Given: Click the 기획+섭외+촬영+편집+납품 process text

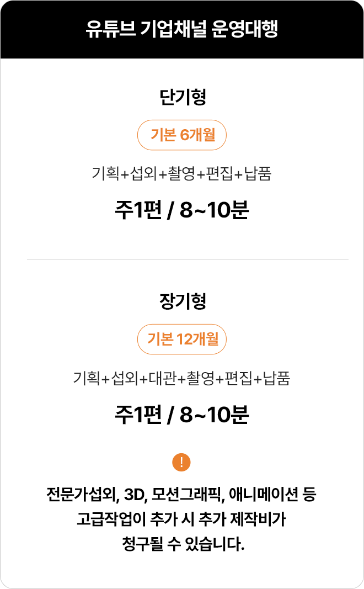Looking at the screenshot, I should (x=181, y=173).
